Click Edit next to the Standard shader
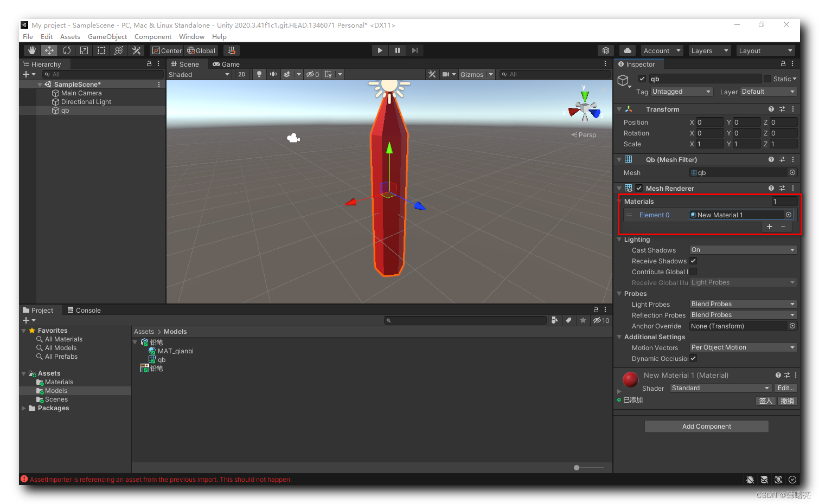The height and width of the screenshot is (504, 819). tap(785, 387)
